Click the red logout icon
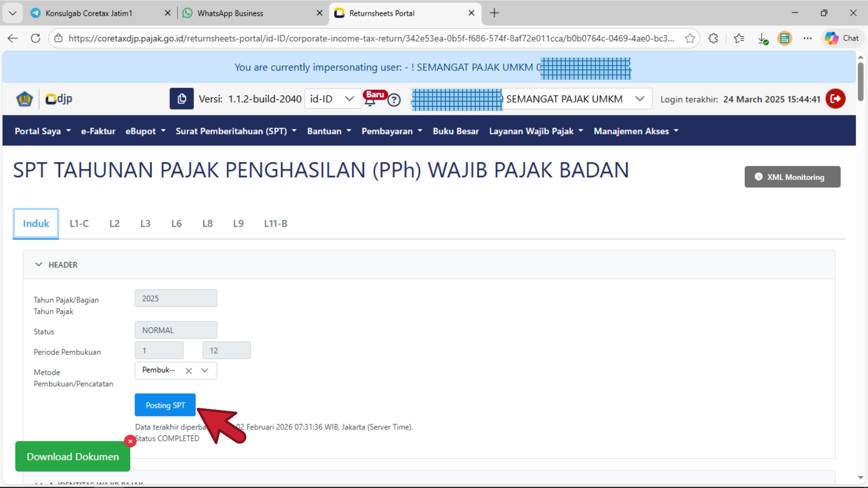The height and width of the screenshot is (488, 868). [x=835, y=99]
